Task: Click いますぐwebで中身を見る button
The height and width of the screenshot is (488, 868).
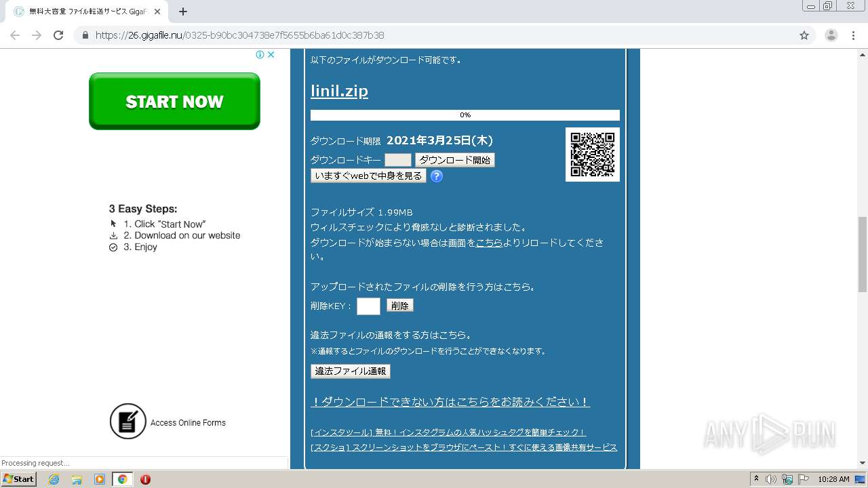Action: point(368,176)
